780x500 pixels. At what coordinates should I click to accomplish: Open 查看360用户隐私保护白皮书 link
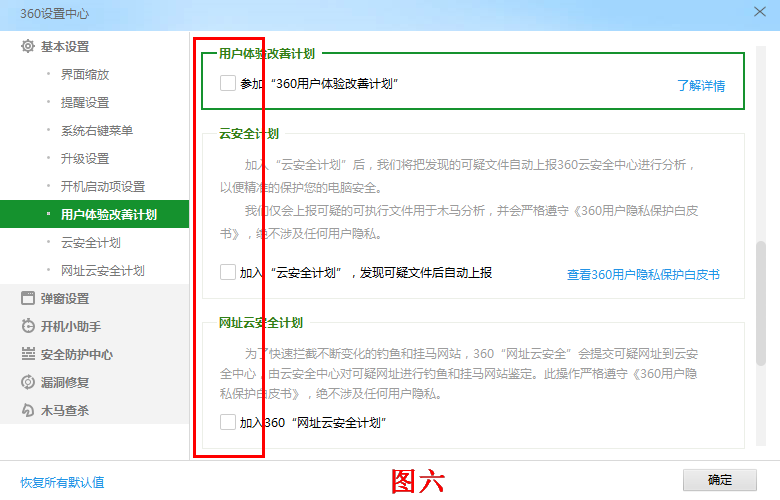pyautogui.click(x=643, y=275)
